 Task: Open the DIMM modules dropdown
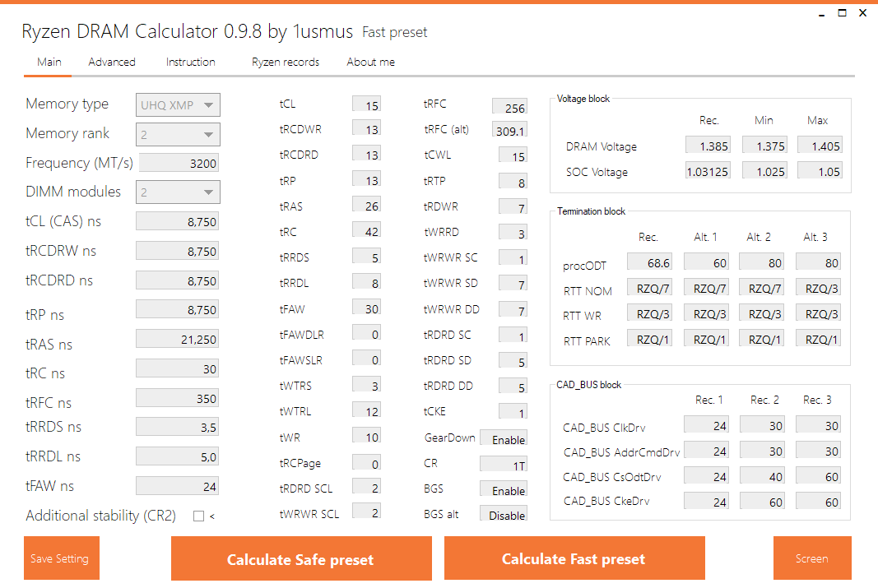pos(178,192)
